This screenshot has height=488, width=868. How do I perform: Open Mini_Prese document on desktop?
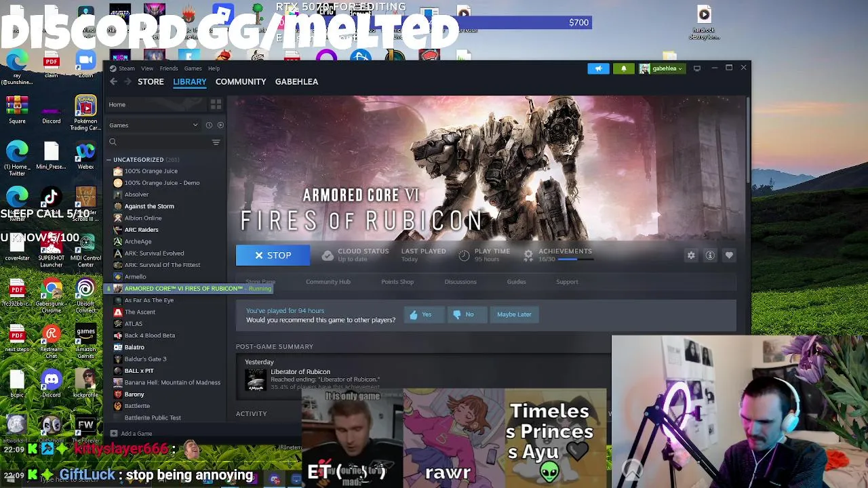coord(51,155)
